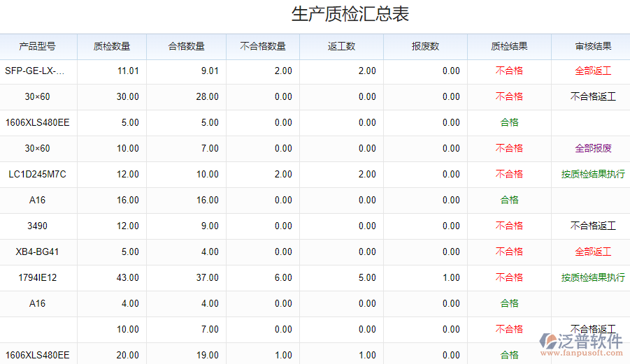Image resolution: width=630 pixels, height=364 pixels.
Task: Click the 返工数 2.00 in LC1D245M7C row
Action: point(367,174)
